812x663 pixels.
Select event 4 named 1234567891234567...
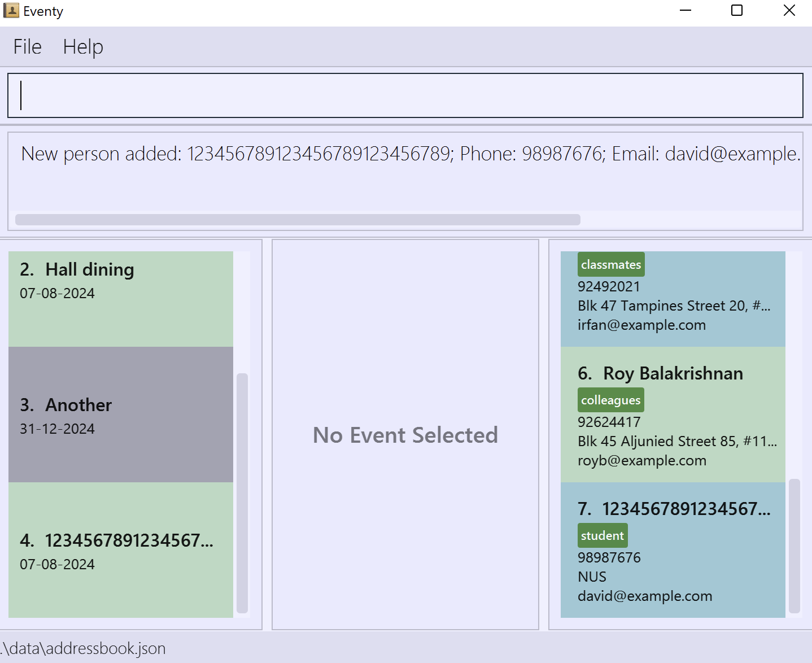pyautogui.click(x=121, y=550)
